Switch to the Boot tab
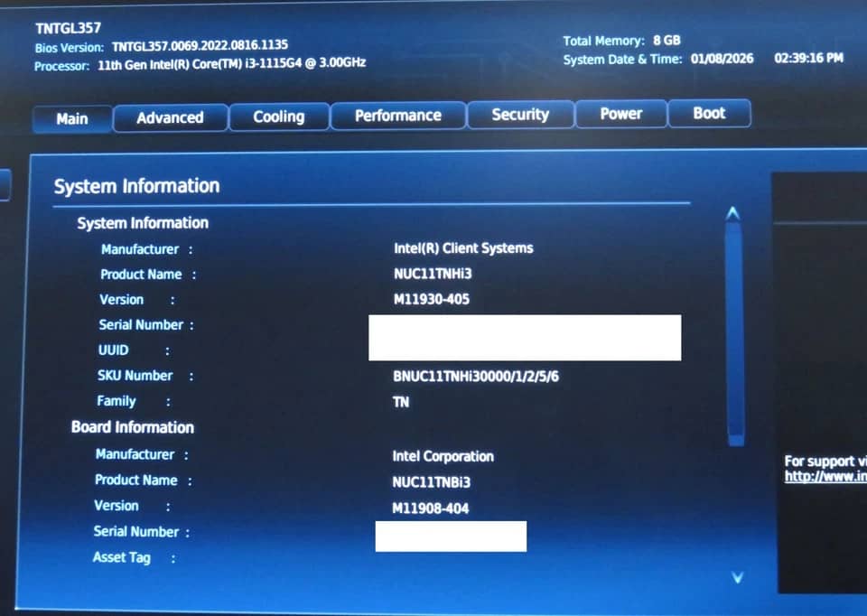 click(x=710, y=114)
